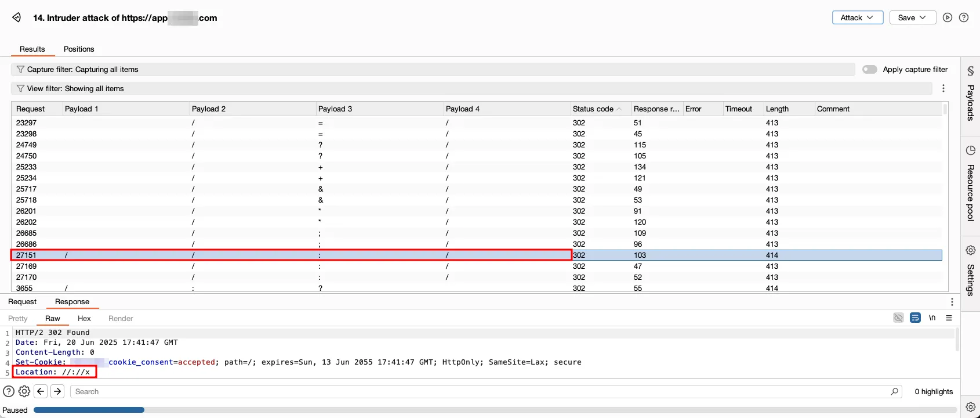Click the Set-Cookie header line in response

click(x=298, y=362)
